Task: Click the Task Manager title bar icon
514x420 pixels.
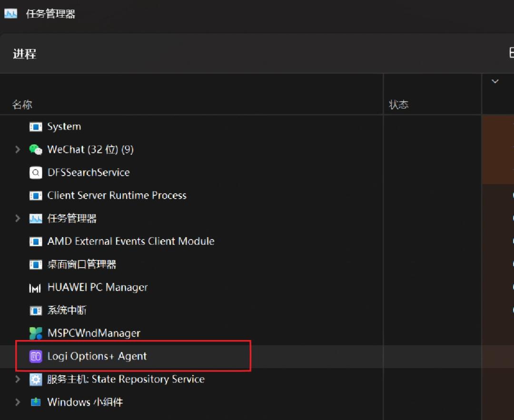Action: [x=10, y=13]
